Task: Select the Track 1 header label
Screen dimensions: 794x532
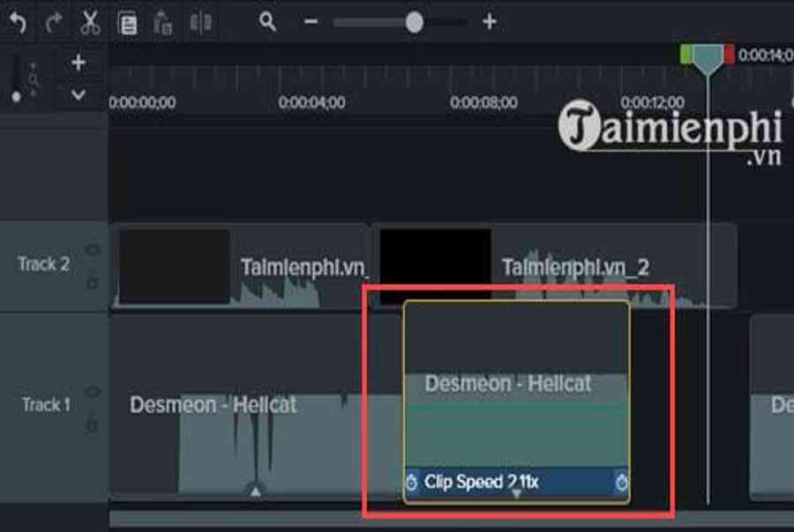Action: 46,405
